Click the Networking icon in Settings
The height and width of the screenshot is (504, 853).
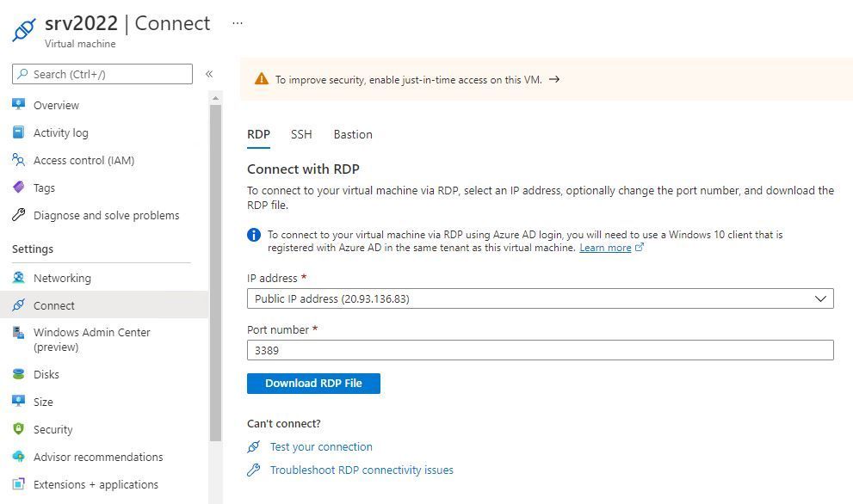pos(18,277)
